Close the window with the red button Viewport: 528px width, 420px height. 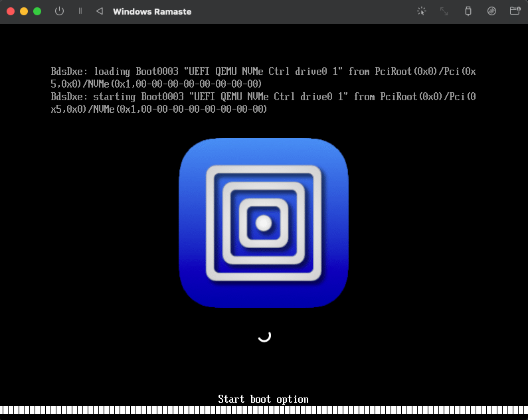click(x=11, y=11)
